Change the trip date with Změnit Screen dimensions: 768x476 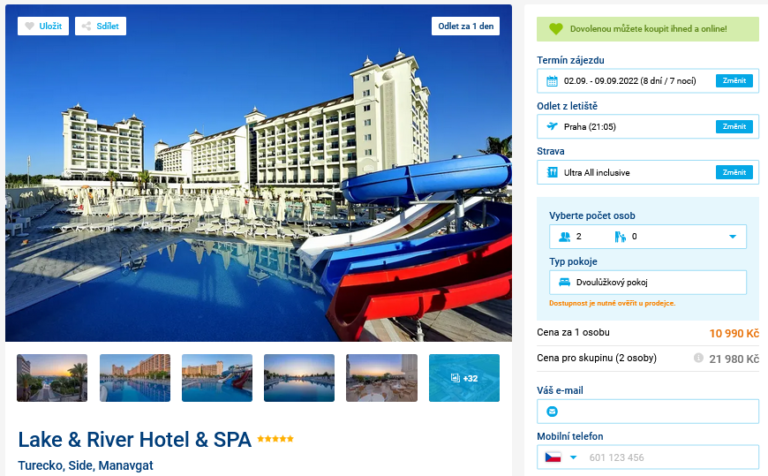pos(734,81)
